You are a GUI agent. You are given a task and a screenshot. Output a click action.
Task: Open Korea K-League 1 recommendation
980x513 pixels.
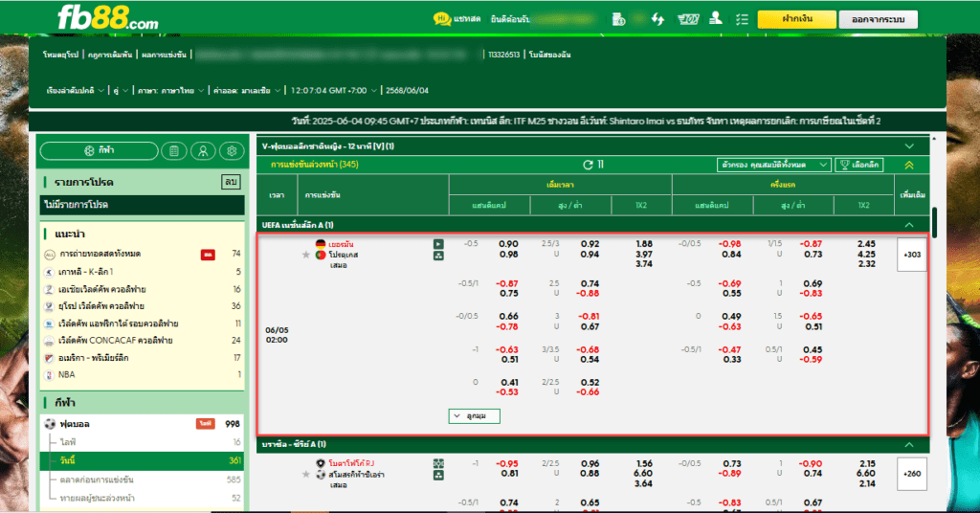(x=143, y=272)
